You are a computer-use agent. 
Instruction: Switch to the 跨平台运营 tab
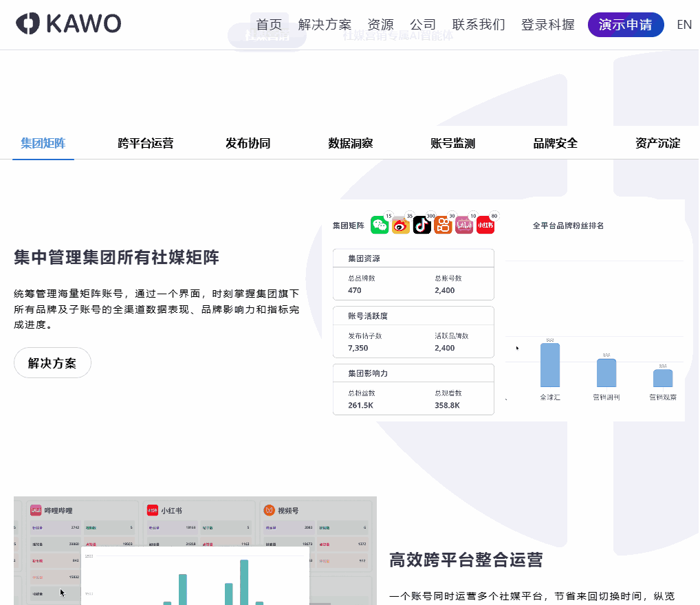click(146, 143)
